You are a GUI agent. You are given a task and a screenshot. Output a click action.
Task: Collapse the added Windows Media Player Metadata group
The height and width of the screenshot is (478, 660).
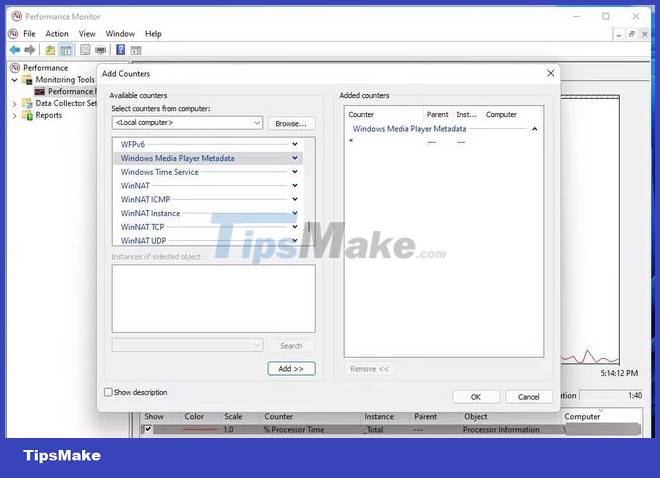(x=535, y=129)
